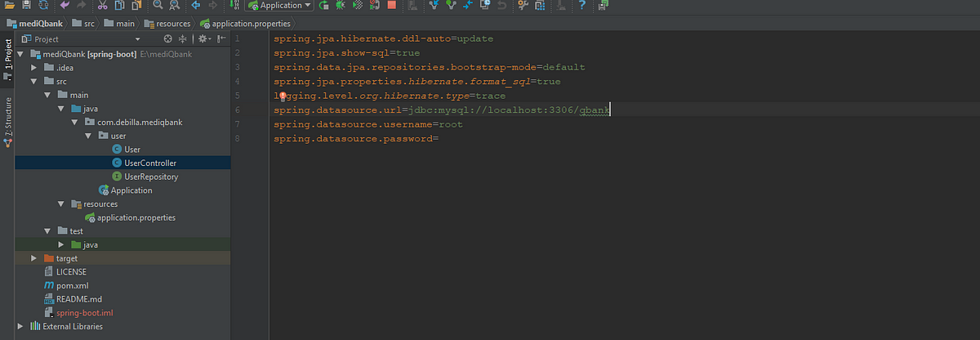The image size is (980, 340).
Task: Expand the target folder arrow
Action: tap(33, 258)
